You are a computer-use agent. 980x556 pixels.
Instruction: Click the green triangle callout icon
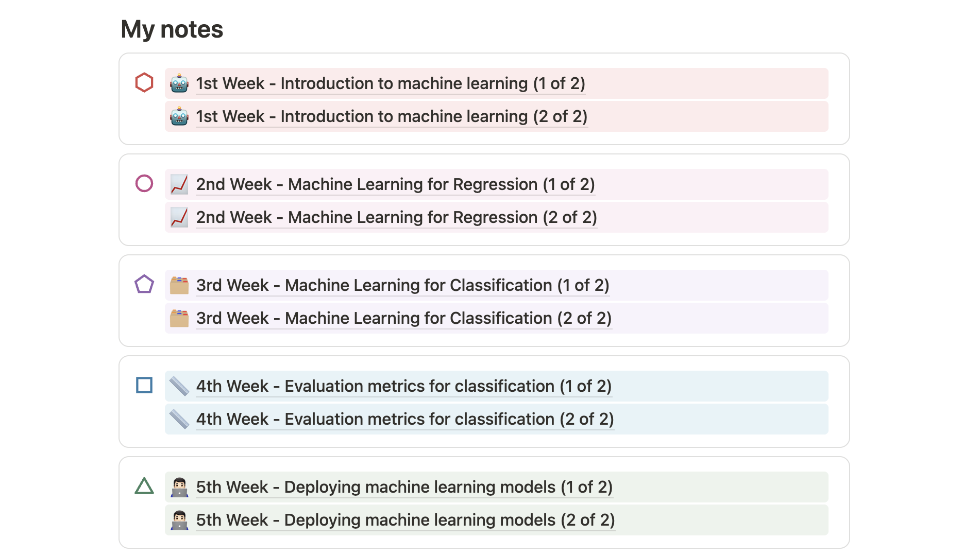[x=144, y=486]
